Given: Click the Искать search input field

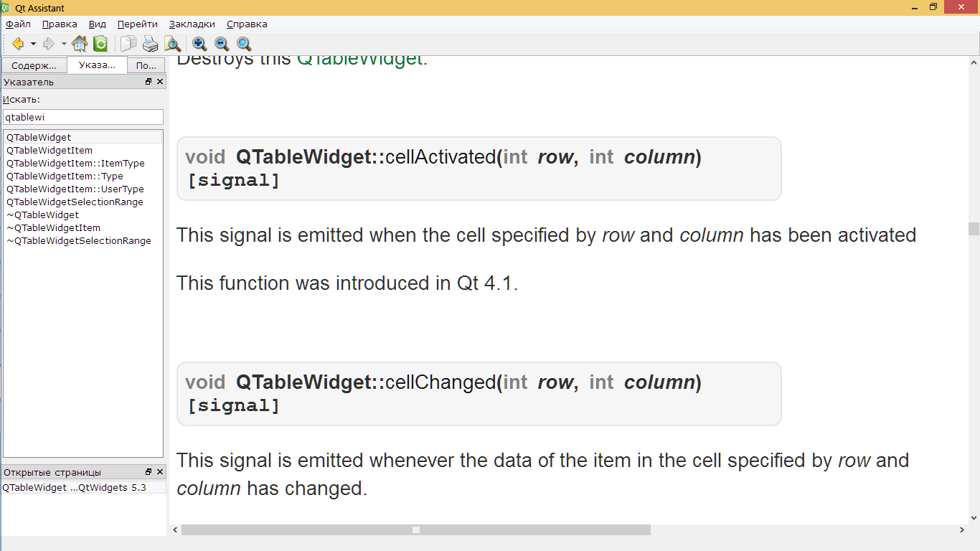Looking at the screenshot, I should click(x=83, y=117).
